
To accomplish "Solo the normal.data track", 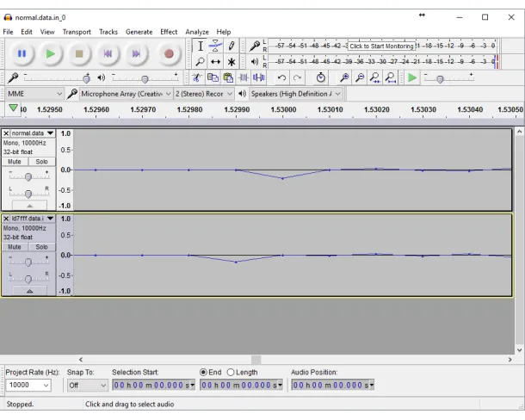I will click(x=41, y=162).
